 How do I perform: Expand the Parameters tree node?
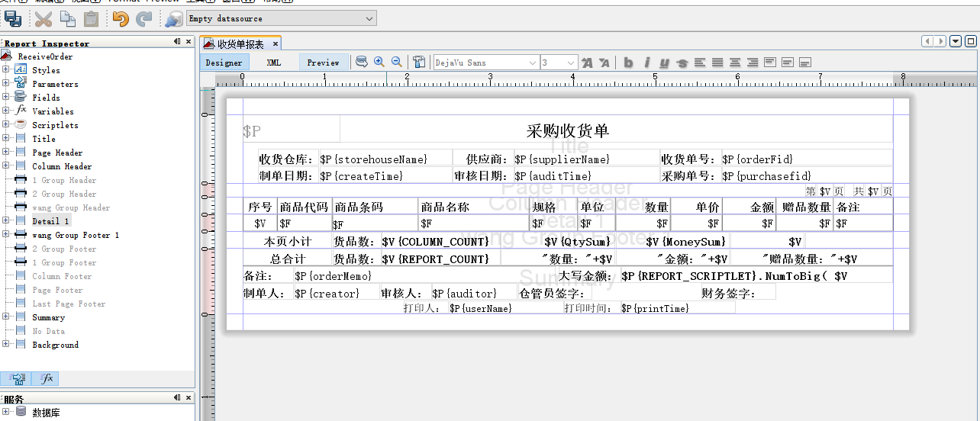[x=6, y=84]
